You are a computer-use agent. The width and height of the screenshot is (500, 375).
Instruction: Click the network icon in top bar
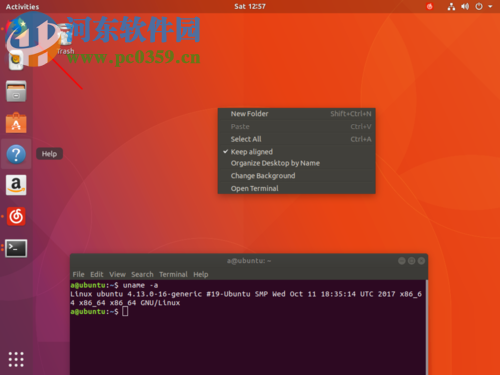click(451, 6)
